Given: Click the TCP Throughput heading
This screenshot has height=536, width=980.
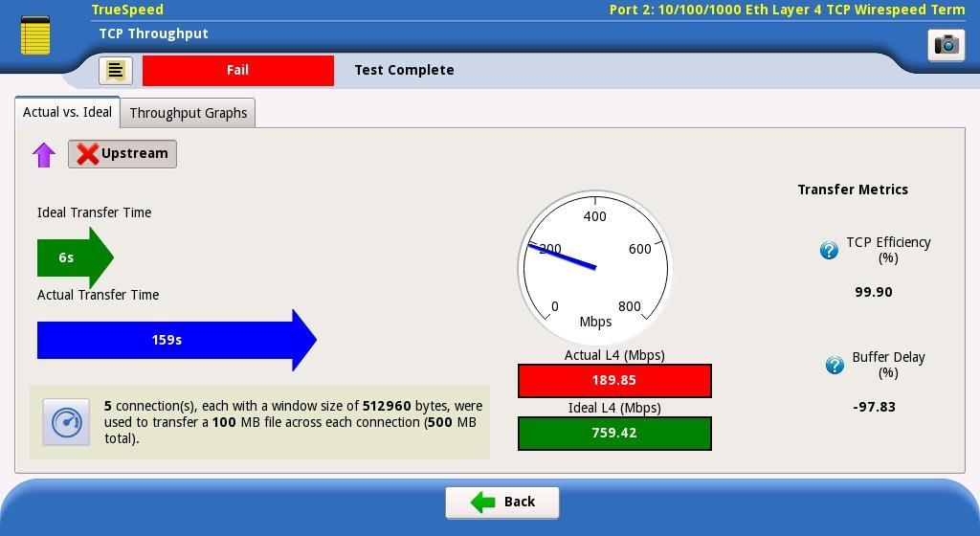Looking at the screenshot, I should click(154, 33).
